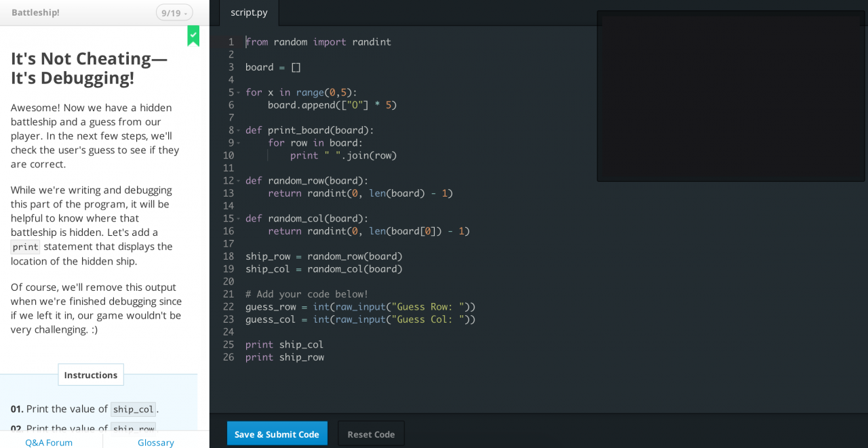This screenshot has width=868, height=448.
Task: Open the 9/19 lesson progress dropdown
Action: 174,12
